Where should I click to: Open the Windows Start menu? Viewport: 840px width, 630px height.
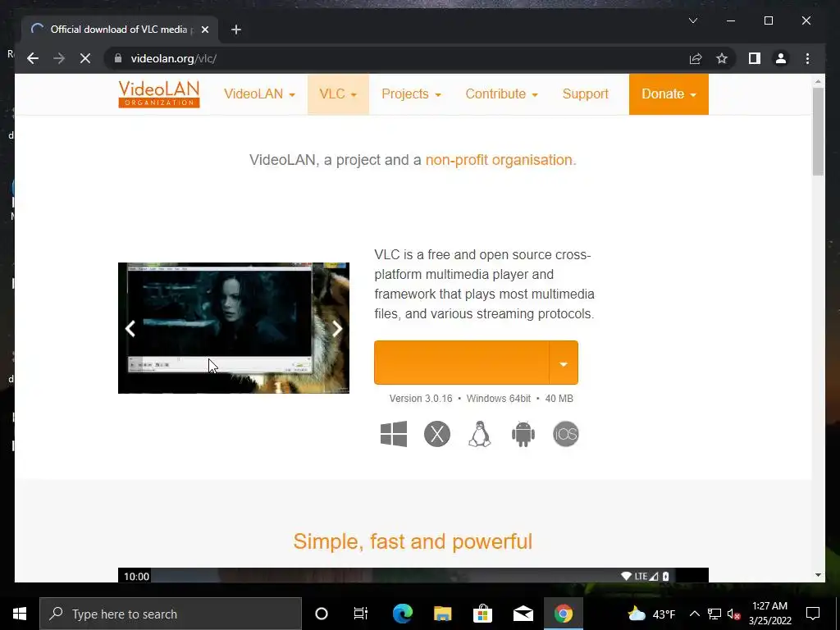click(x=20, y=614)
